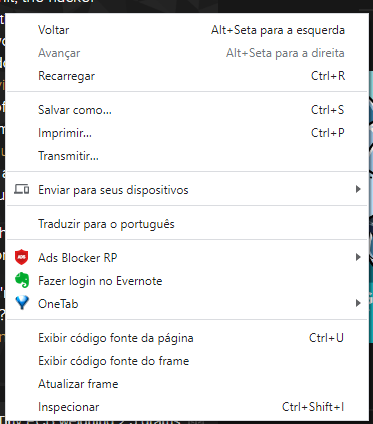Choose Atualizar frame menu entry
Image resolution: width=373 pixels, height=424 pixels.
(187, 384)
